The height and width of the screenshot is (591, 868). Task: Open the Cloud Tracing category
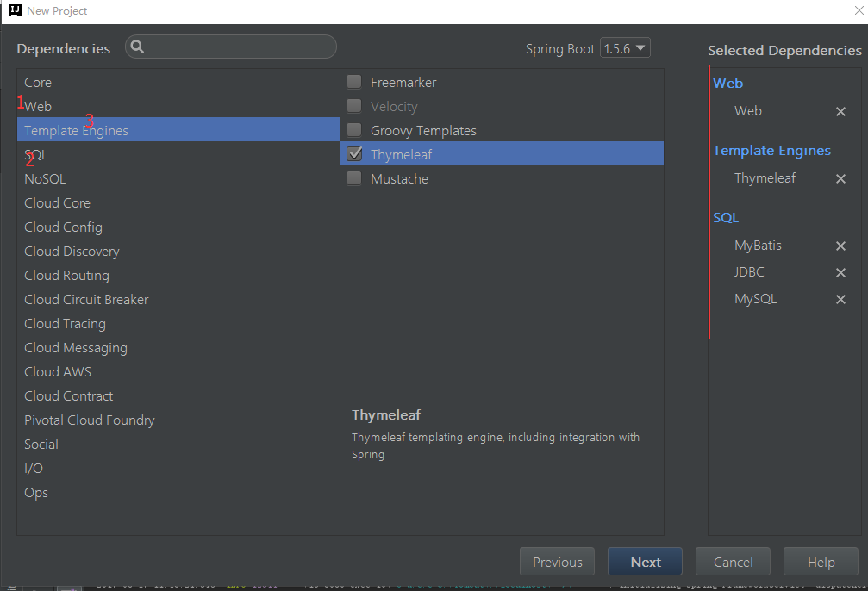pos(178,324)
